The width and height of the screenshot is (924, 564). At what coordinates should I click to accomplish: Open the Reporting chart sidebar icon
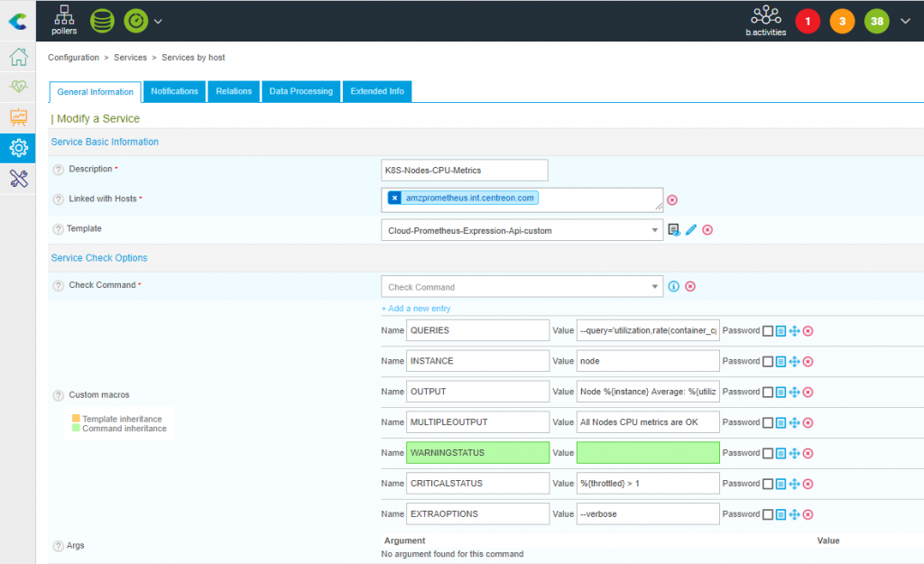tap(18, 117)
